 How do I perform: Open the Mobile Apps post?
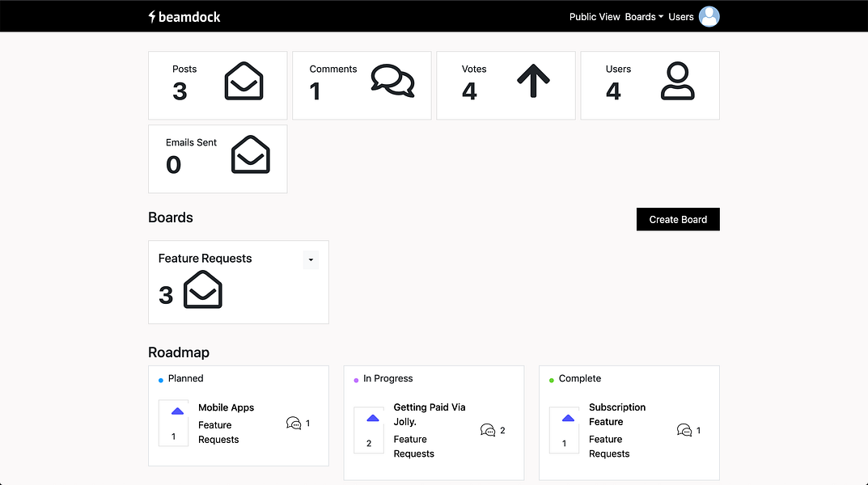point(226,407)
